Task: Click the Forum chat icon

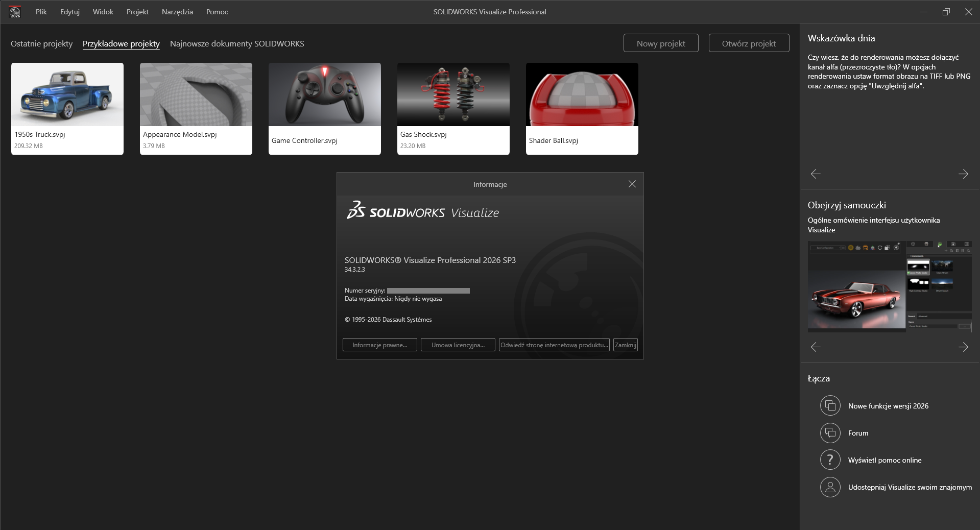Action: point(830,433)
